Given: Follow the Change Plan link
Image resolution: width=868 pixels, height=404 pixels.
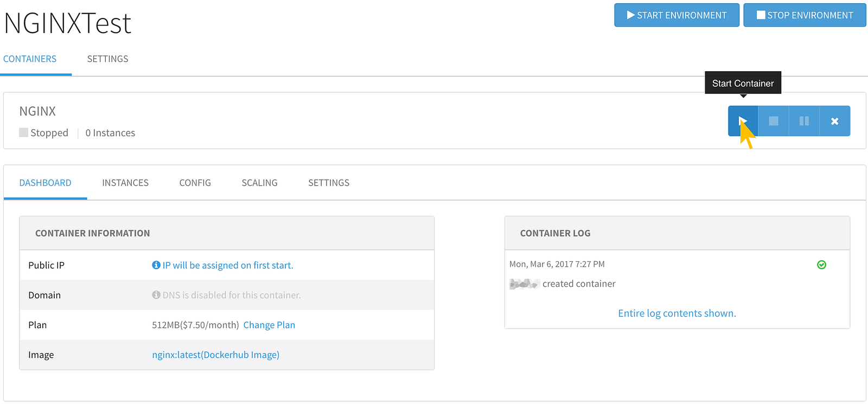Looking at the screenshot, I should (x=269, y=325).
